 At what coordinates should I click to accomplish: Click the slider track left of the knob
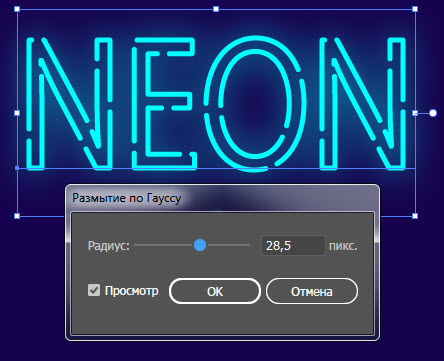(x=163, y=245)
